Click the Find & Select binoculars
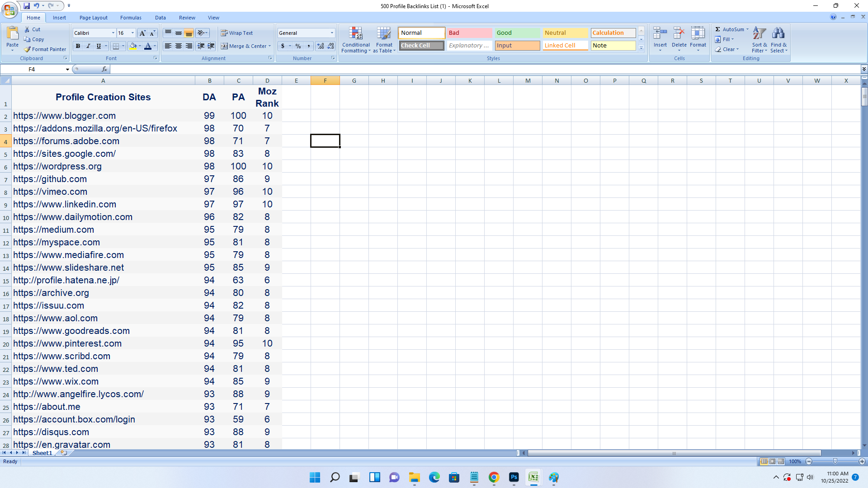The image size is (868, 488). (x=778, y=34)
